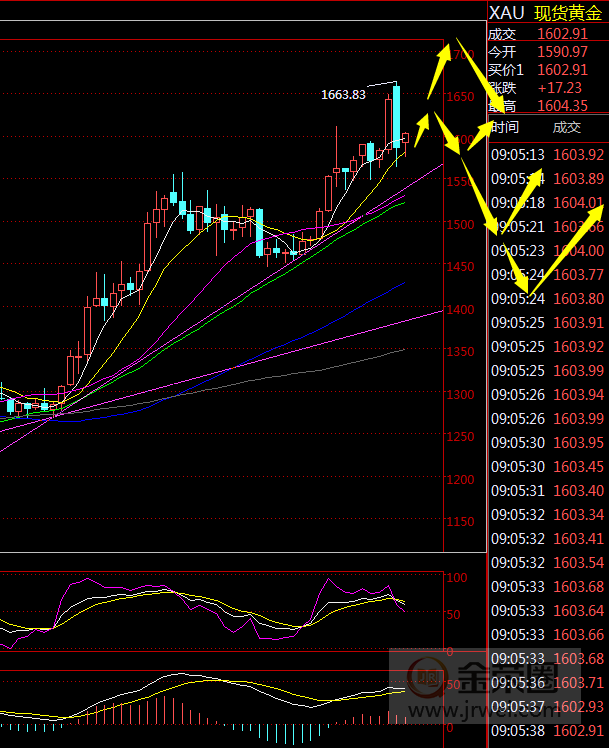Click the 今开 value 1590.97

pyautogui.click(x=563, y=51)
